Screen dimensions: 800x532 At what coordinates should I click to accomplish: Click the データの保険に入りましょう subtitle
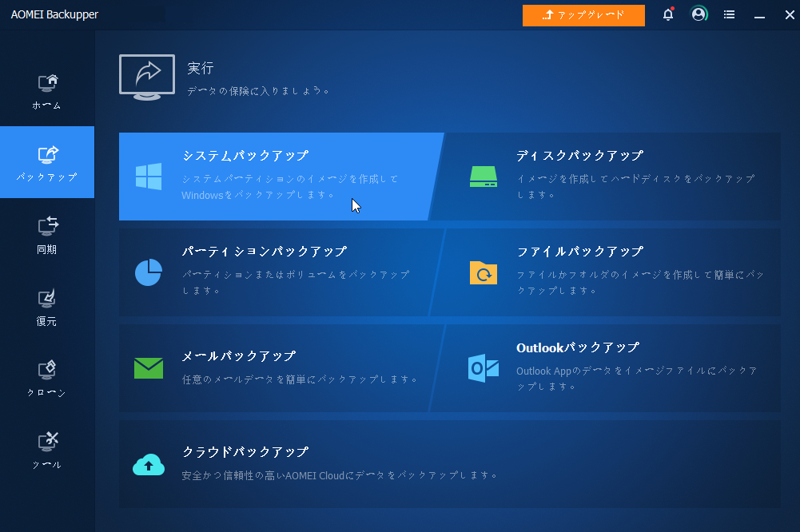click(x=258, y=91)
